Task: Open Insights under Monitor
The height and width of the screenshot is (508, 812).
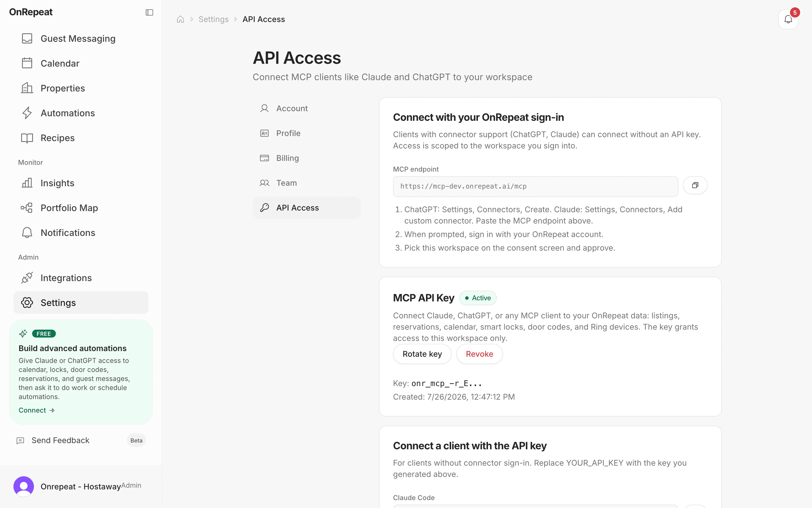Action: coord(81,183)
